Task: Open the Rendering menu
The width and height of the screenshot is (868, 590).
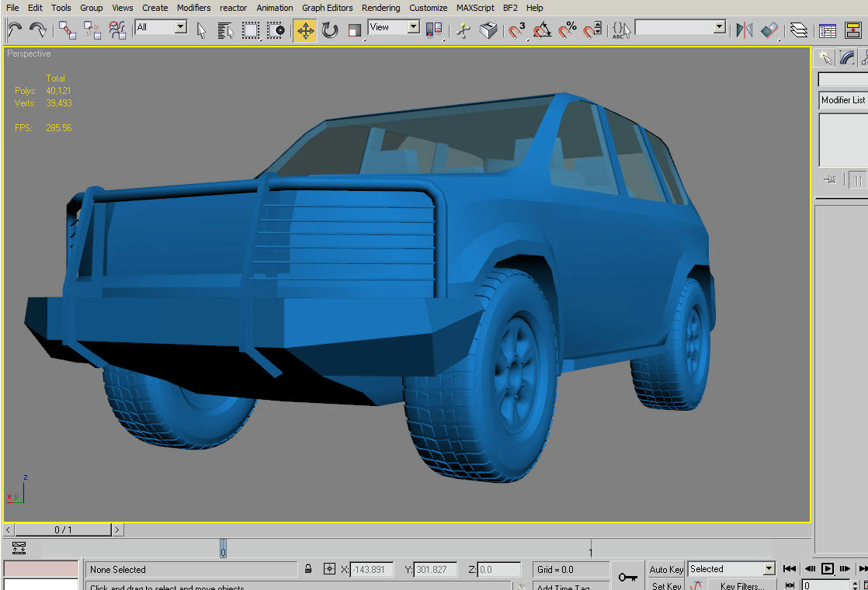Action: 380,8
